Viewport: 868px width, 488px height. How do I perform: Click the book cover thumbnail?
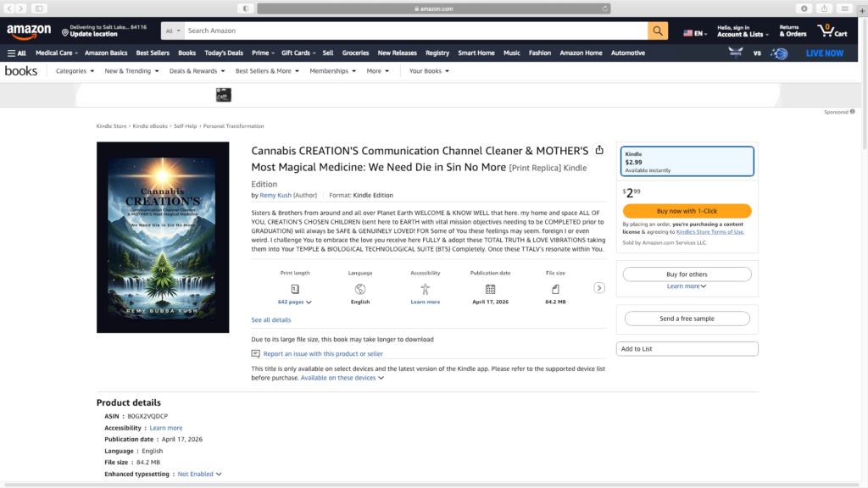(x=163, y=237)
